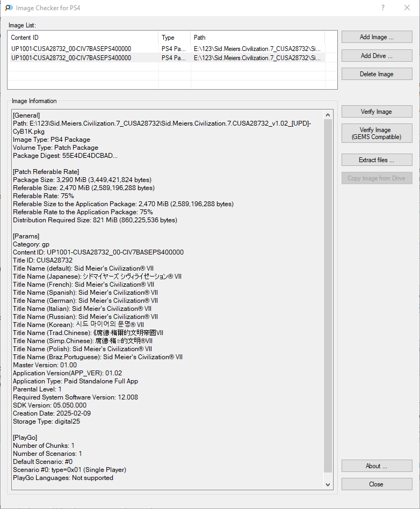Click the Referable Rate: 75% line

tap(44, 196)
